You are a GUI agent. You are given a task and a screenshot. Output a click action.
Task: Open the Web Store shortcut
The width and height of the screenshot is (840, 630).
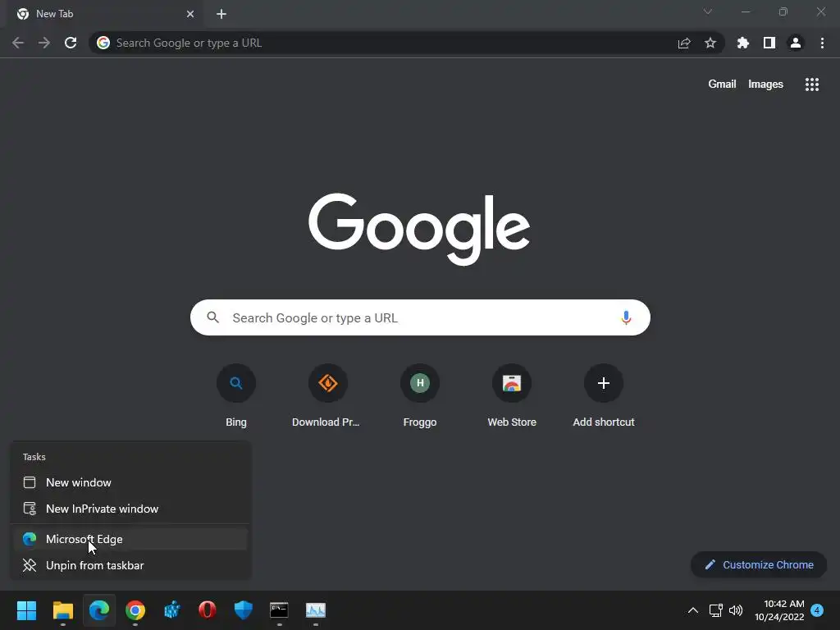tap(512, 396)
